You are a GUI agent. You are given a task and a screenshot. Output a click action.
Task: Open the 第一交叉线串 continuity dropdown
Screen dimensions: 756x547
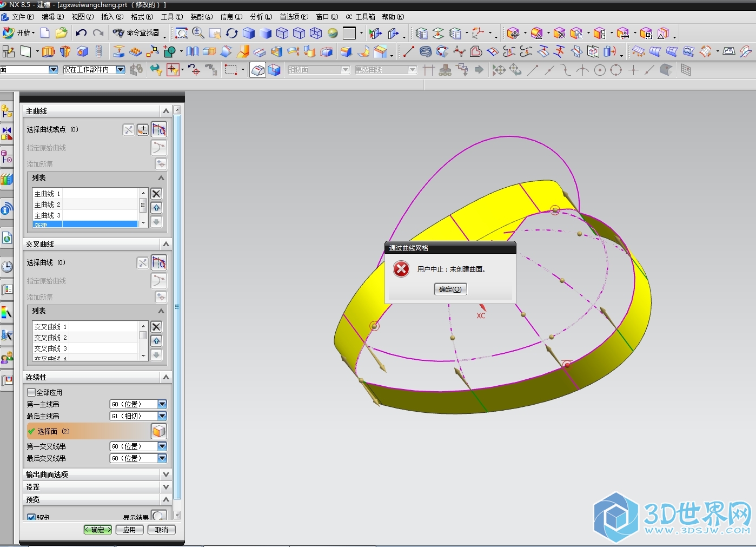tap(162, 446)
